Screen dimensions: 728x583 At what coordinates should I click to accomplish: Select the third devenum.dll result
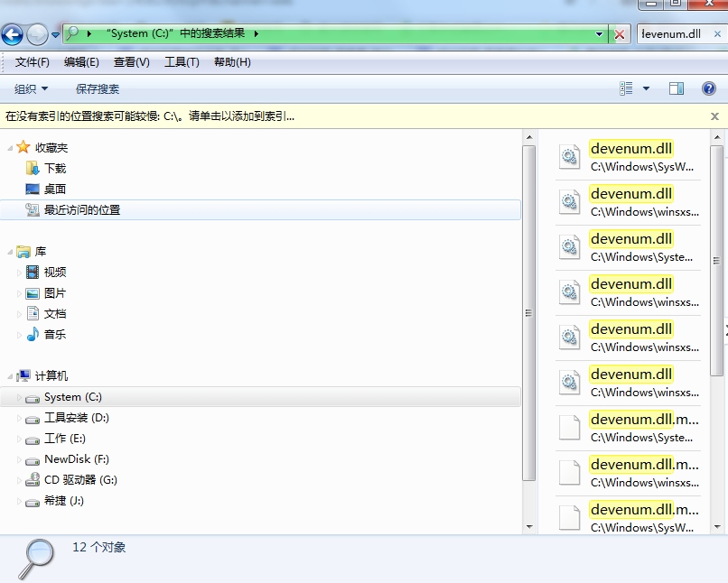[628, 247]
